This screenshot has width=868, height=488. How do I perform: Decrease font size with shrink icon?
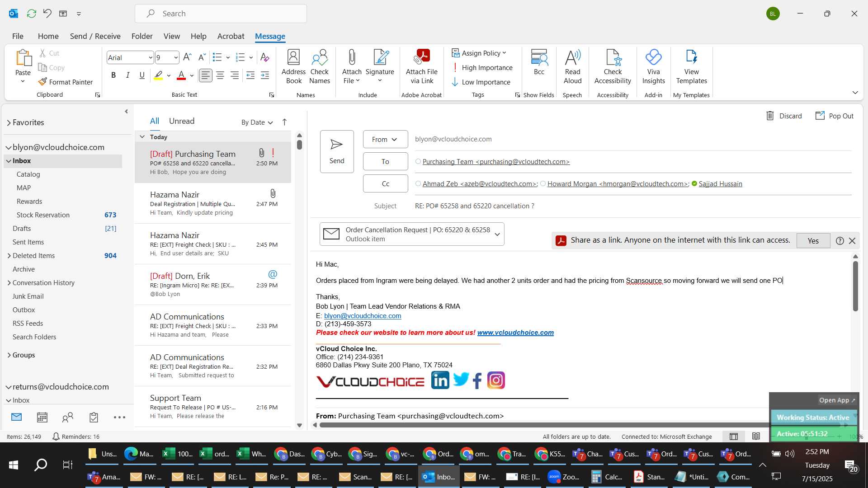[202, 57]
